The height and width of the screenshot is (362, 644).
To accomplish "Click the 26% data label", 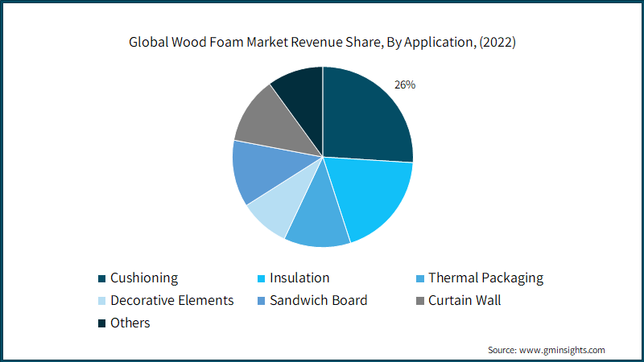I will [x=405, y=84].
